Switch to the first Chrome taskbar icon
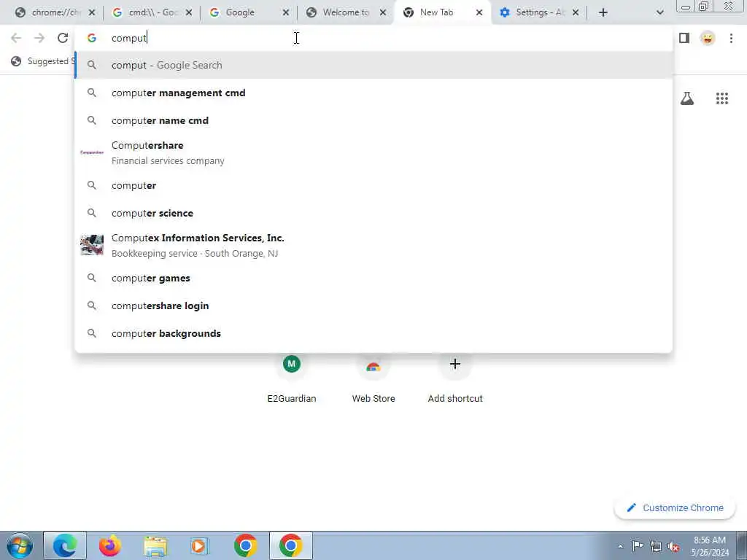 [245, 545]
